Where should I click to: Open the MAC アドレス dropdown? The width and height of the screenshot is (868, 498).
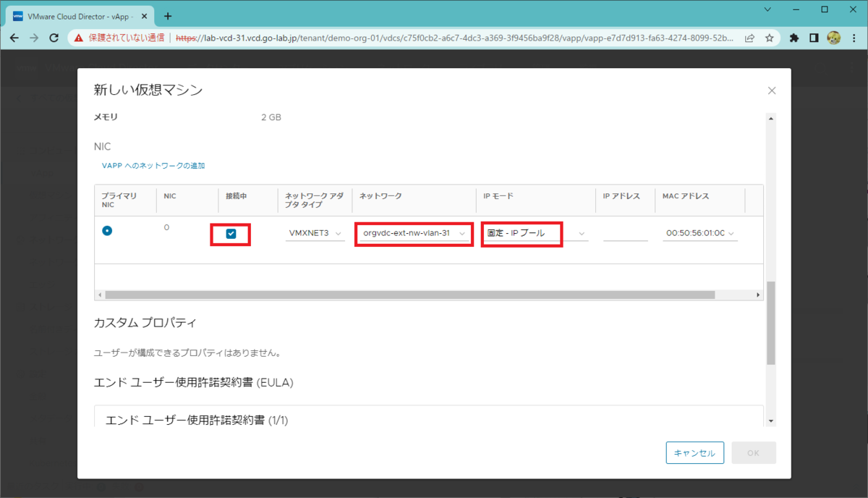coord(700,233)
